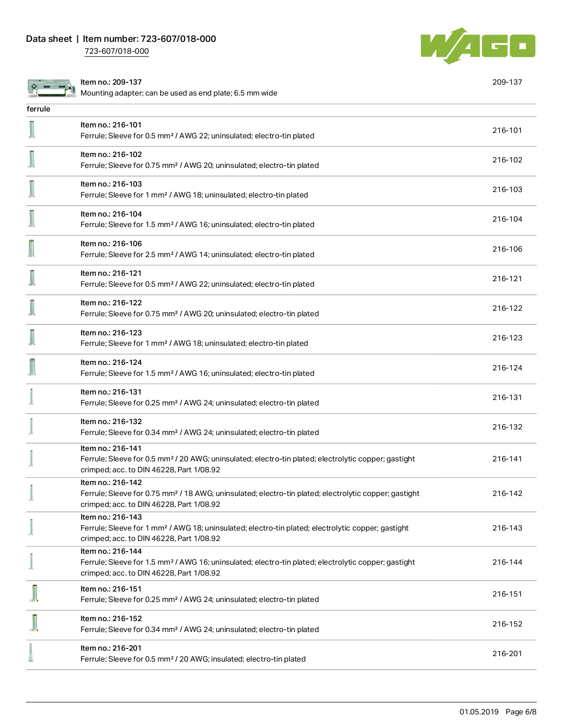Screen dimensions: 563x728
Task: Click the 216-201 insulated ferrule link
Action: [x=507, y=653]
